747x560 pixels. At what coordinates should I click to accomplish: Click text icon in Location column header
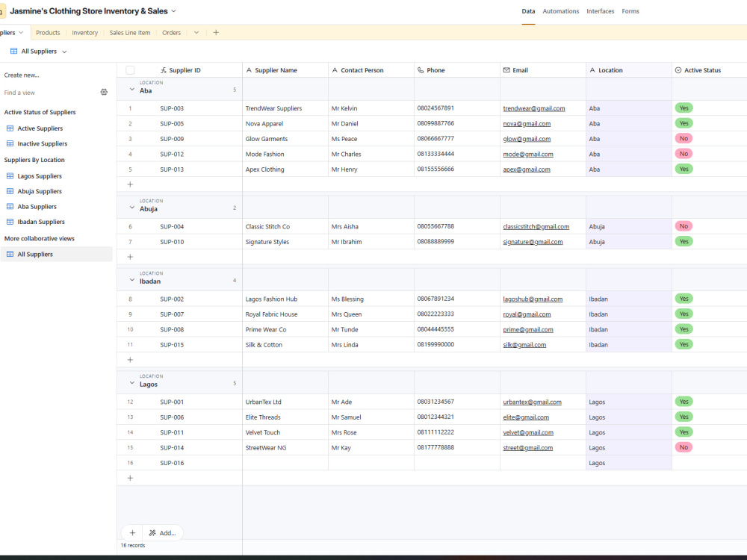592,70
